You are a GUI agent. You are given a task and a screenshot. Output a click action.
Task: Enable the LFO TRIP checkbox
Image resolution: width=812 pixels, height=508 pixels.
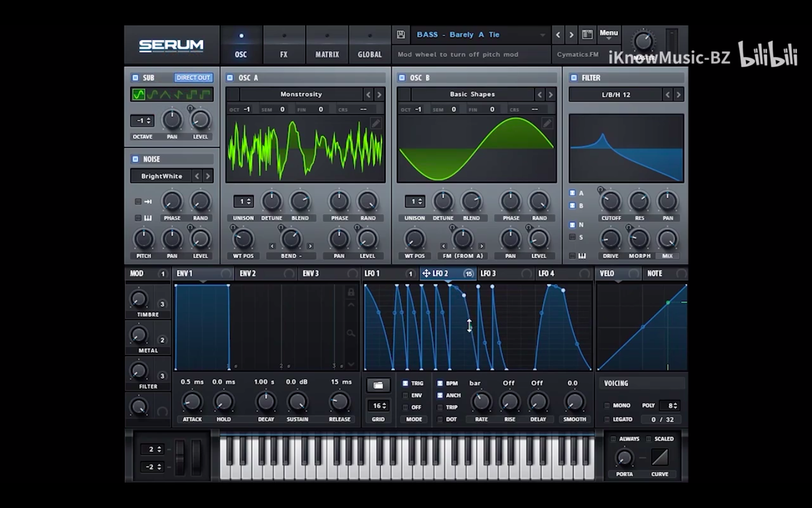440,407
